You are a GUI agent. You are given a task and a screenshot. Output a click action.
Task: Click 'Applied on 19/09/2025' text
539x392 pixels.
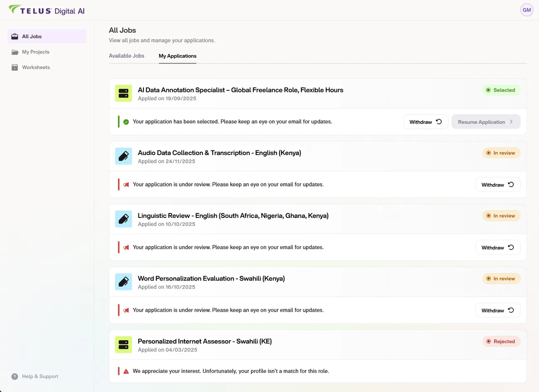(167, 99)
